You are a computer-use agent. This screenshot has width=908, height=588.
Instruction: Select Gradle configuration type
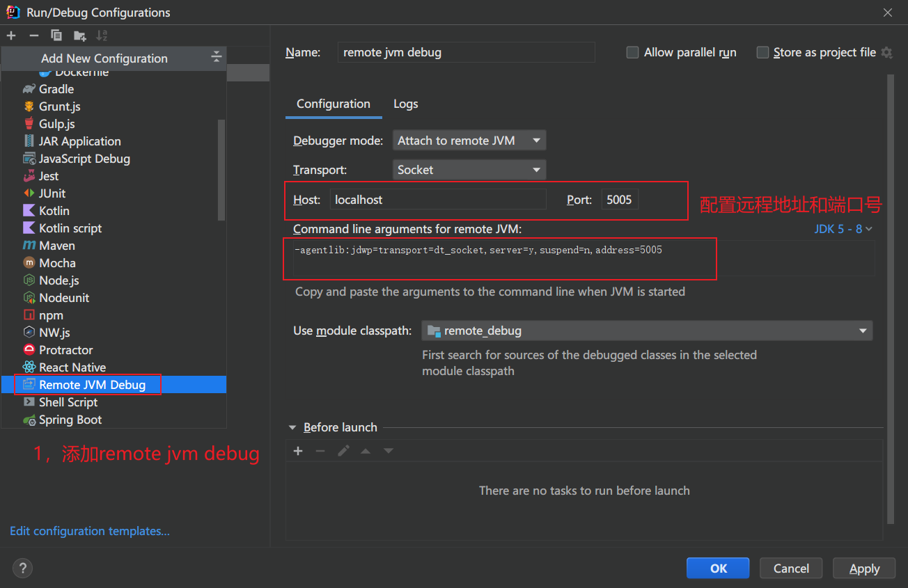pos(113,89)
